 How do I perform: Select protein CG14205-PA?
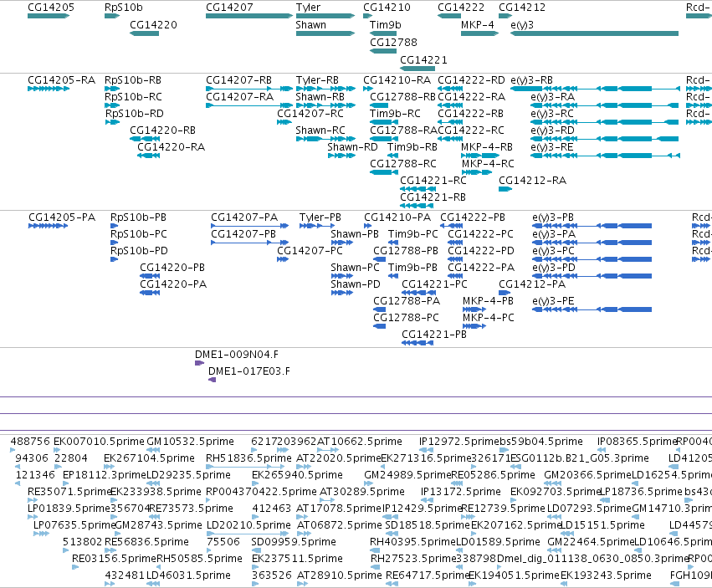tap(62, 217)
